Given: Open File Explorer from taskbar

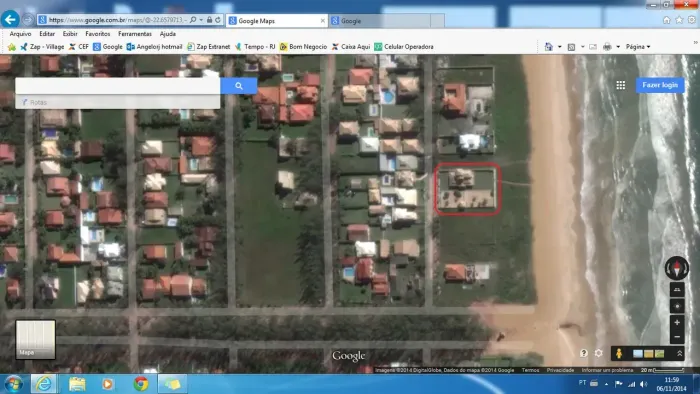Looking at the screenshot, I should (77, 384).
